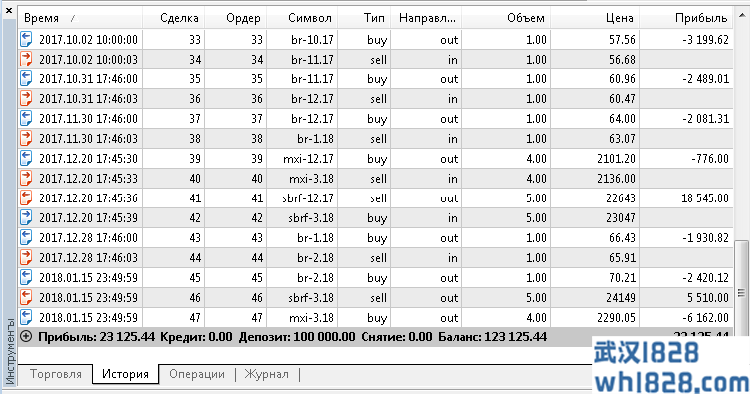The height and width of the screenshot is (394, 750).
Task: Sort by the Прибыль column header
Action: coord(686,18)
